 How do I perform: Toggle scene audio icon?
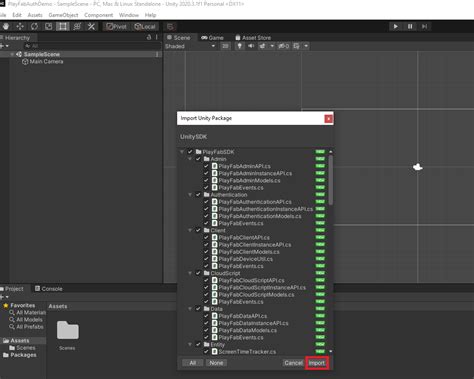pos(251,46)
